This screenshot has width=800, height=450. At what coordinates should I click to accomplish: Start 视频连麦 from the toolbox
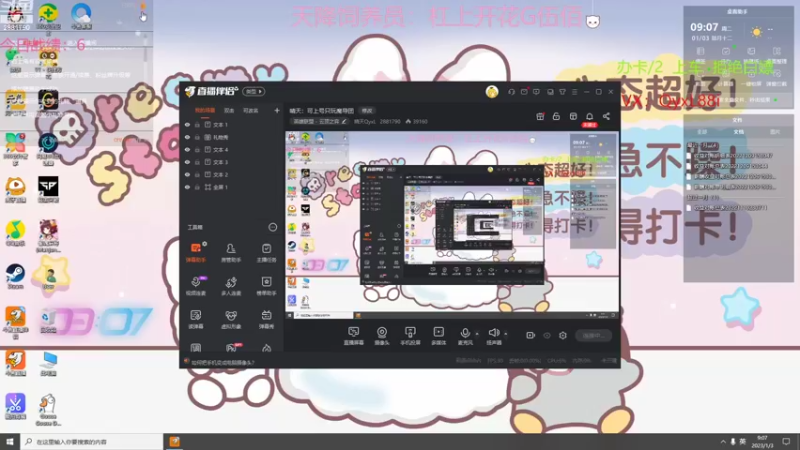[196, 286]
